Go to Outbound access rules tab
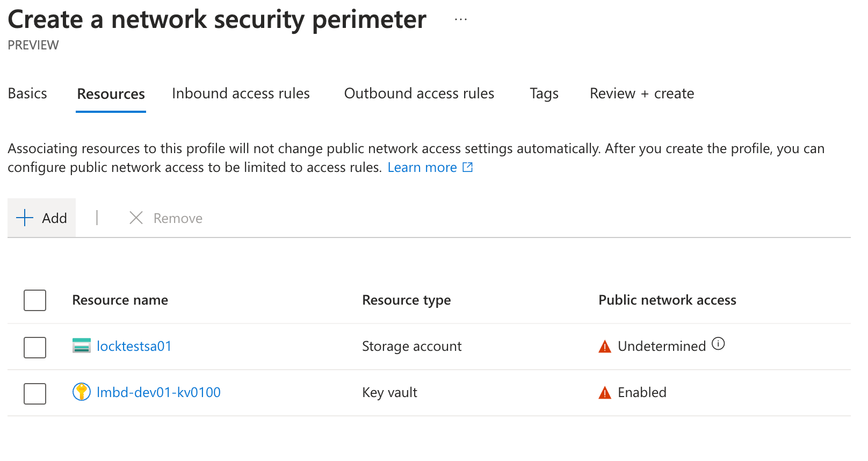This screenshot has height=461, width=868. pos(419,93)
